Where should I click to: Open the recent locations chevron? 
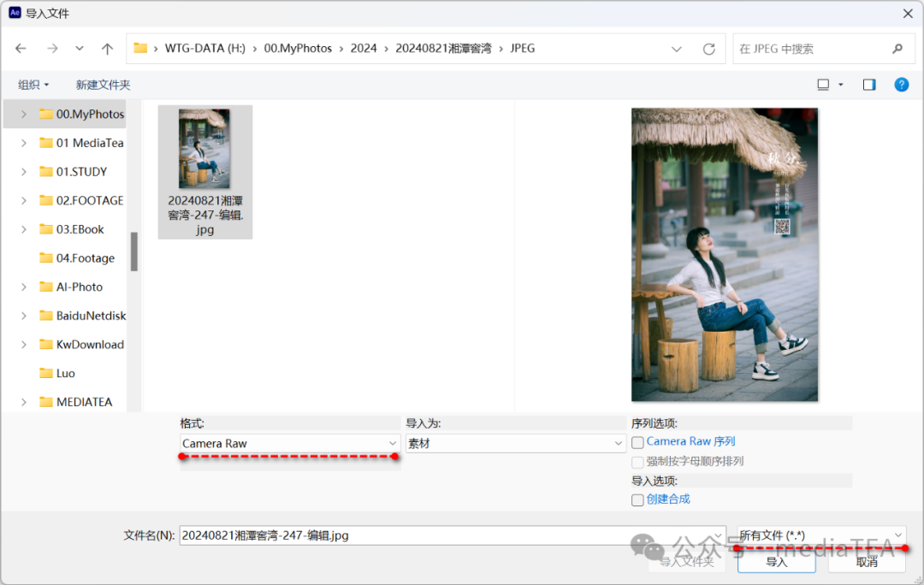[80, 48]
